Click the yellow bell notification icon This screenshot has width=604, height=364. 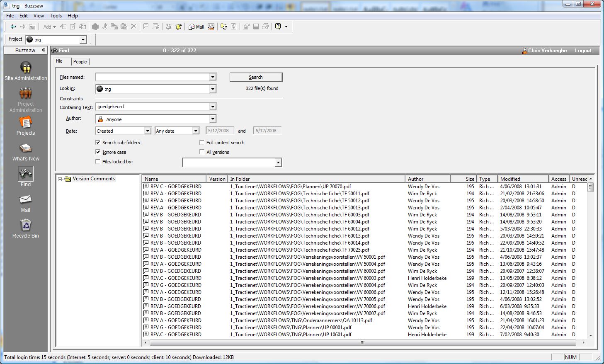(x=178, y=27)
